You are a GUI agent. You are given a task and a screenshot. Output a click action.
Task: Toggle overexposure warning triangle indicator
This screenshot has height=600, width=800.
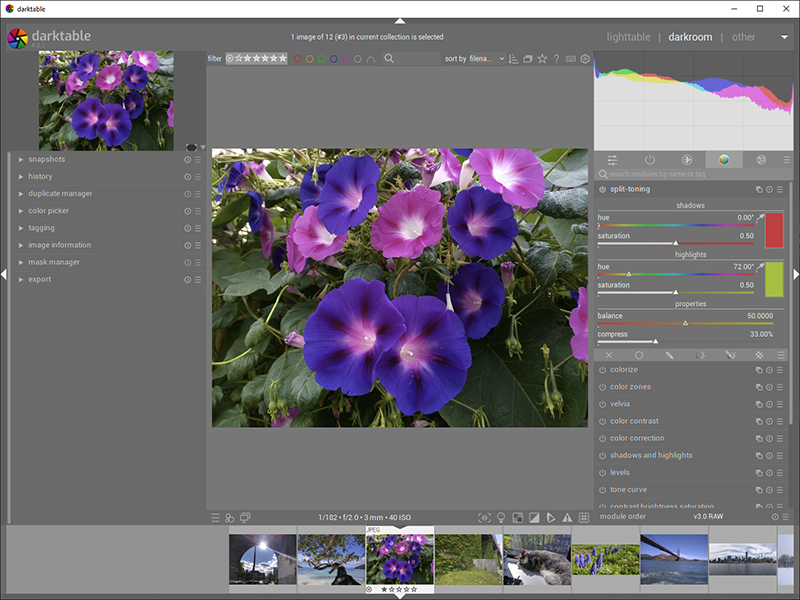click(566, 518)
